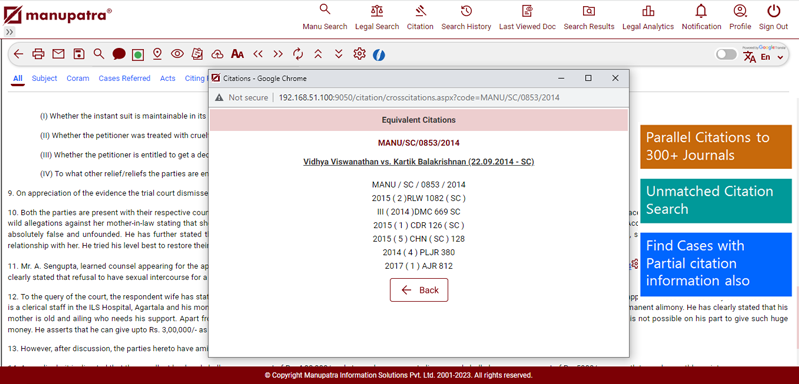Save the document with floppy disk icon
Screen dimensions: 800x384
(79, 54)
